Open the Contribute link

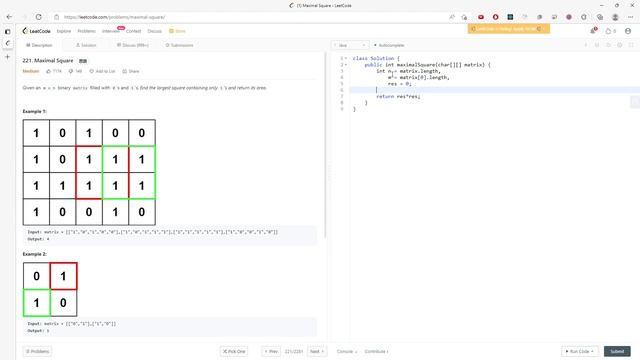pos(376,351)
